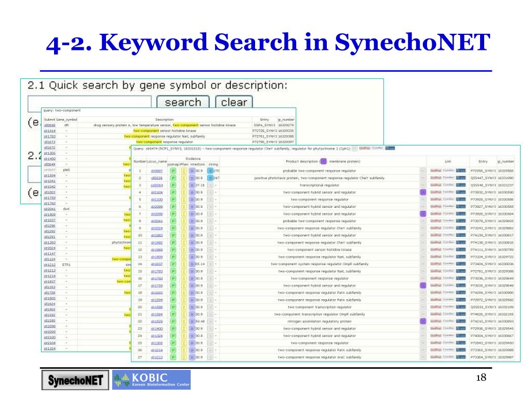532x399 pixels.
Task: Click gi_number 16329388 in keyword results
Action: (286, 137)
